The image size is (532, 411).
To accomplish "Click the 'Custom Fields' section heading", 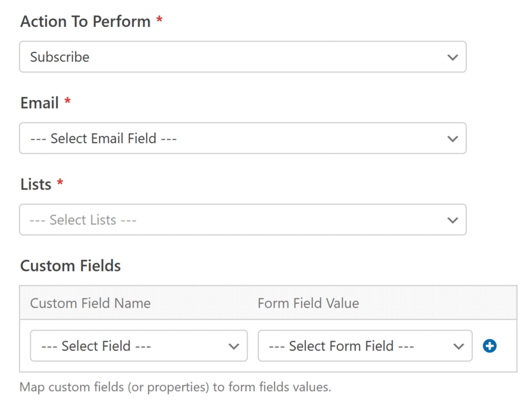I will [71, 266].
